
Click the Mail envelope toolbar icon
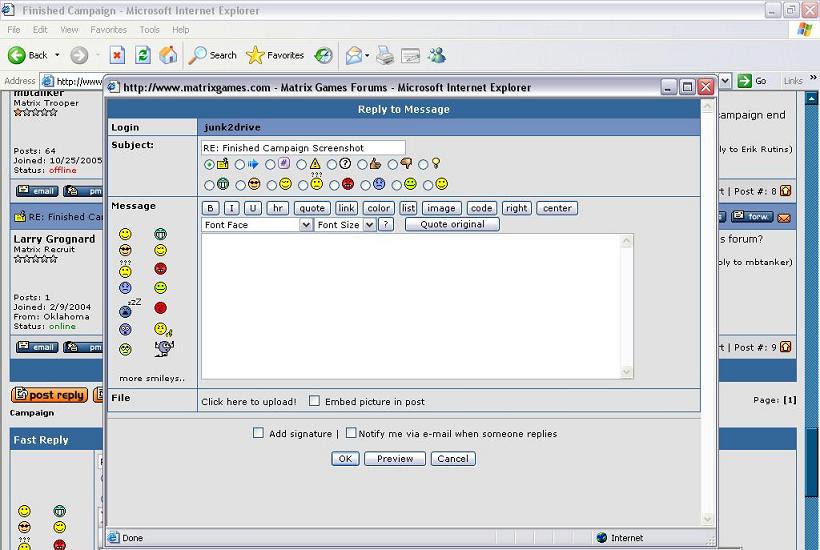(x=354, y=55)
